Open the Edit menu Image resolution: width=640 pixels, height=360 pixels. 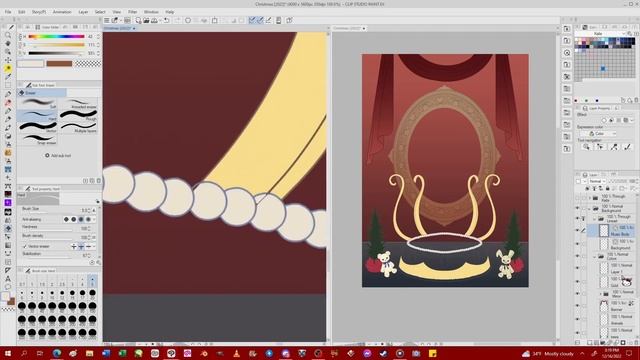(22, 12)
